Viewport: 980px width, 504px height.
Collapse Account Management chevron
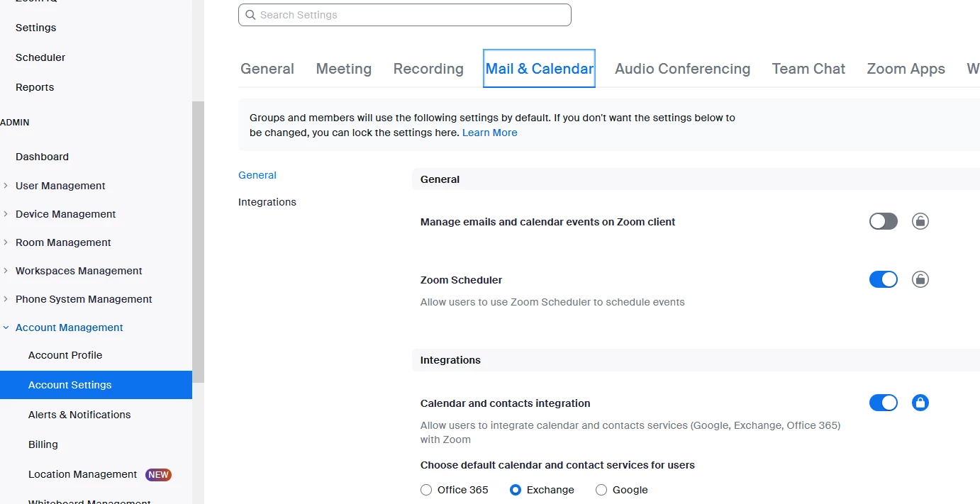6,327
